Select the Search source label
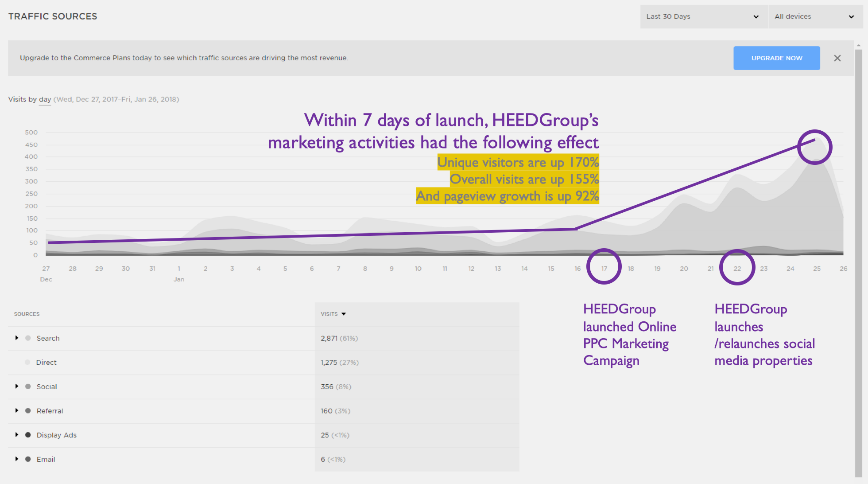Viewport: 868px width, 484px height. point(48,338)
